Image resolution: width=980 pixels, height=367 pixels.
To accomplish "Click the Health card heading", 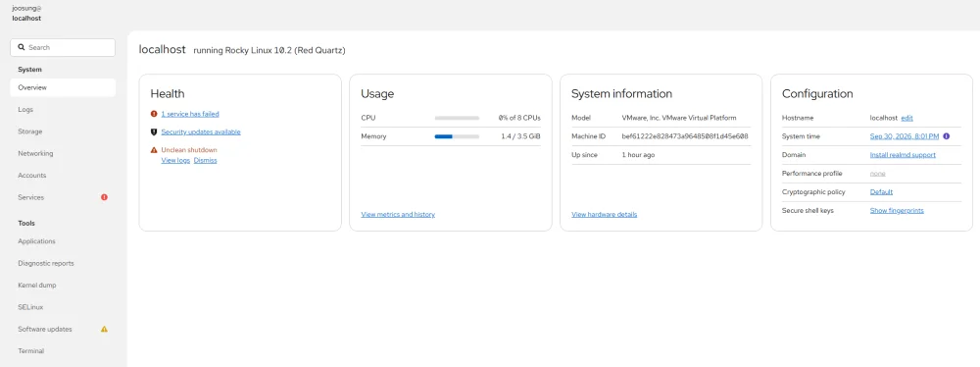I will 168,94.
